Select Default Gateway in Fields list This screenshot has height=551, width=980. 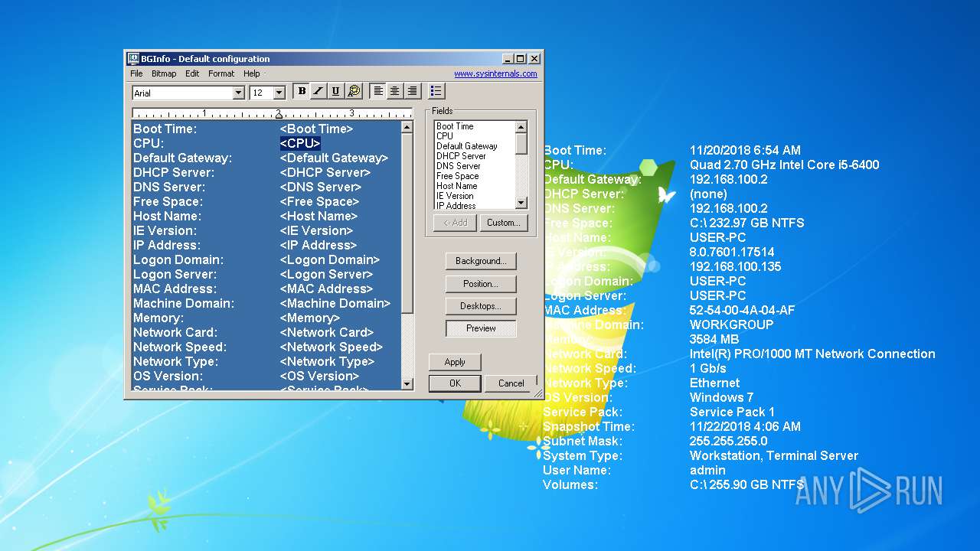click(467, 146)
